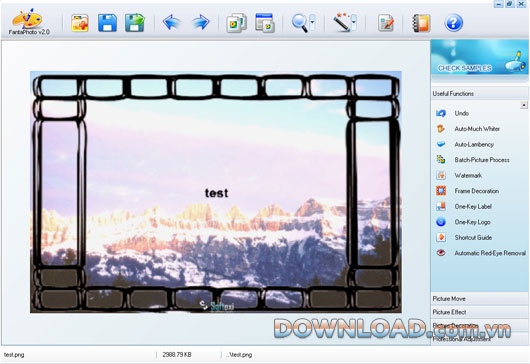The height and width of the screenshot is (364, 530).
Task: Apply Auto-Lambency text option
Action: coord(474,144)
